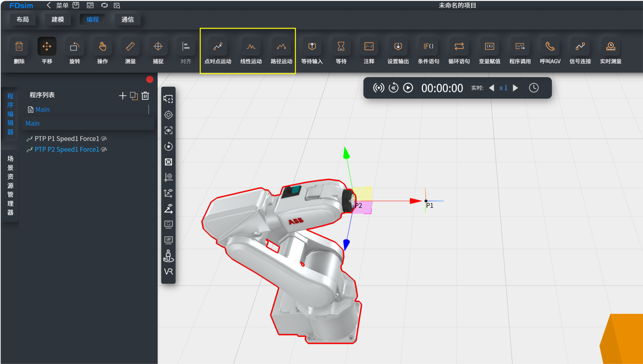Click the Call AGV (呼叫AGV) icon
643x364 pixels.
(550, 47)
